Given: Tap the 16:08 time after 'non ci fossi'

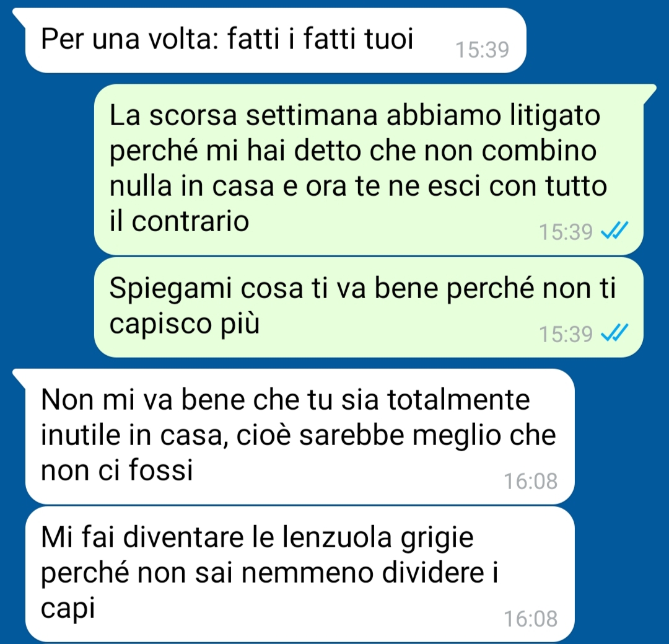Looking at the screenshot, I should (531, 481).
